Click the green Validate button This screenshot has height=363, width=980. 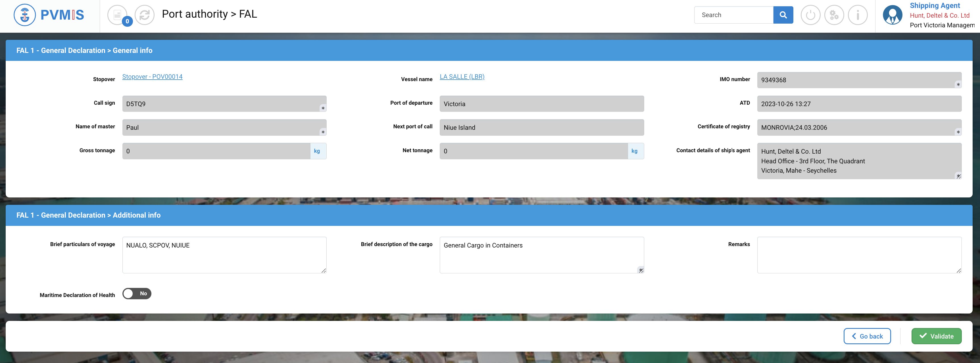point(936,336)
